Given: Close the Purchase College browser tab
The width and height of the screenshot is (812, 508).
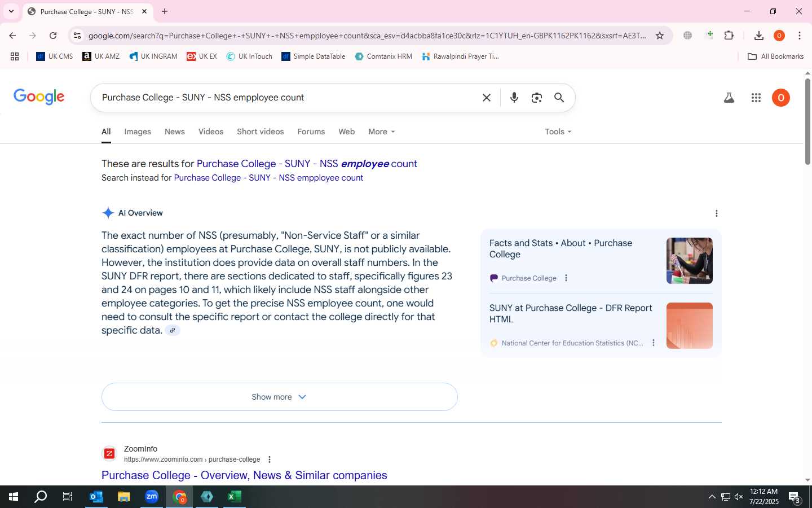Looking at the screenshot, I should [144, 11].
